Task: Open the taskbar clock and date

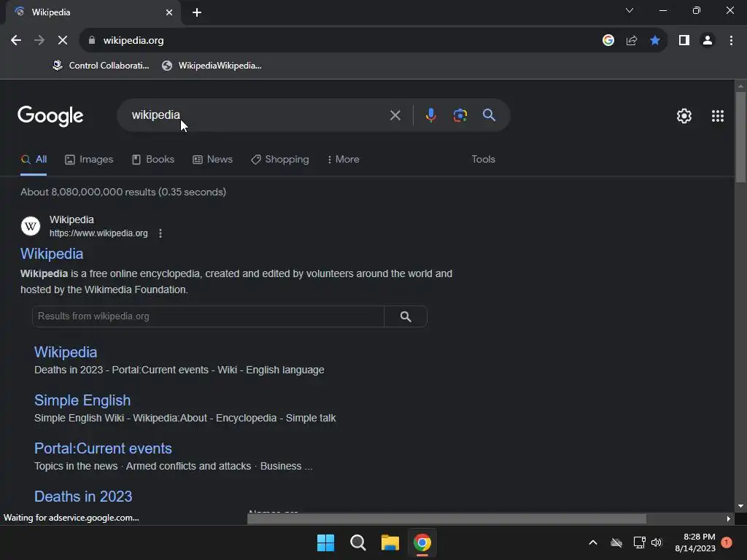Action: tap(695, 542)
